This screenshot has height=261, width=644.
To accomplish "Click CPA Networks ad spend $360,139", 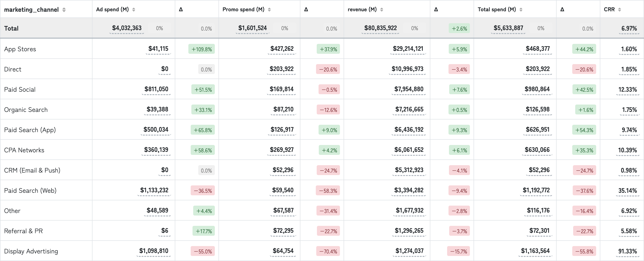I will point(156,150).
